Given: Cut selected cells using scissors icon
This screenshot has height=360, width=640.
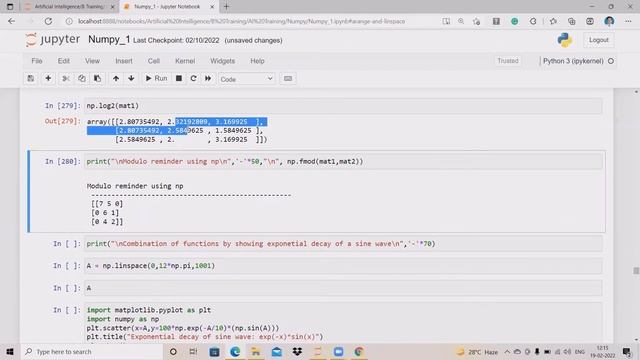Looking at the screenshot, I should pyautogui.click(x=65, y=78).
